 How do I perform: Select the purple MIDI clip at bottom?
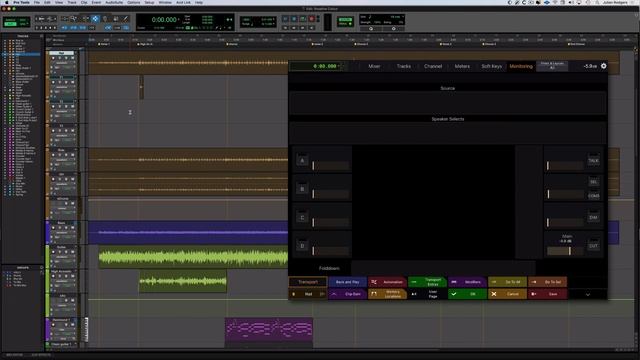269,329
